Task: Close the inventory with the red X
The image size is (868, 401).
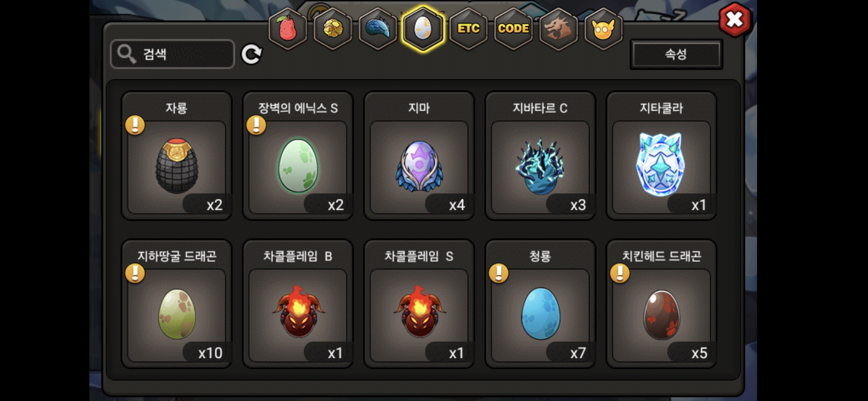Action: tap(735, 20)
